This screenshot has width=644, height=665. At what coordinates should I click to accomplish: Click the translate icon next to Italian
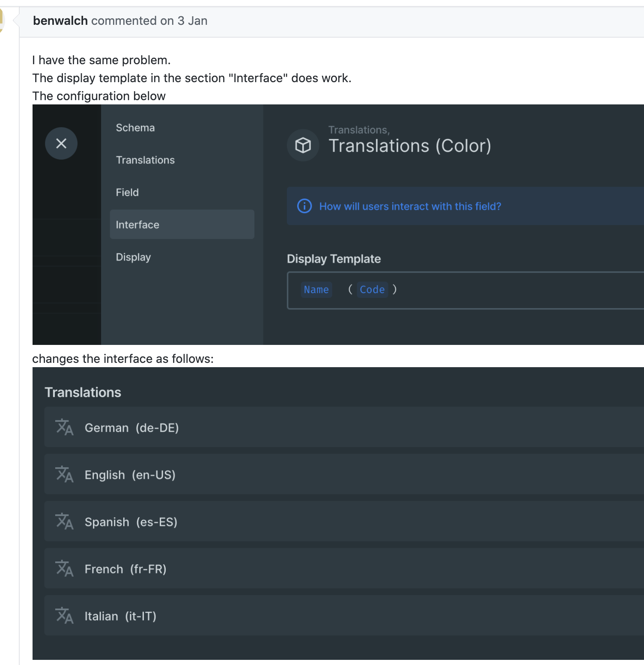click(x=64, y=615)
